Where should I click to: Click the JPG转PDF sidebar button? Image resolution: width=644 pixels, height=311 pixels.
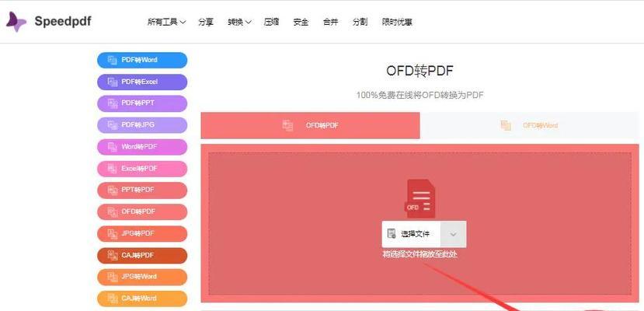point(142,233)
